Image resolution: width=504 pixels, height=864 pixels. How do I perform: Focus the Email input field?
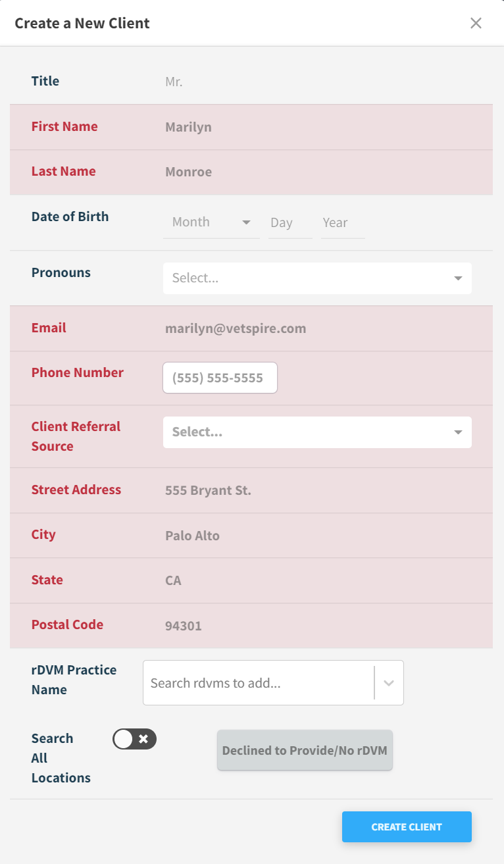[x=316, y=328]
